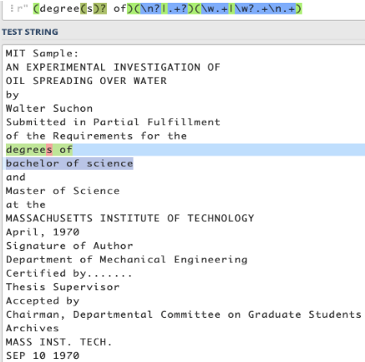The height and width of the screenshot is (362, 365).
Task: Click the delimiter selector dots before r"
Action: click(12, 9)
